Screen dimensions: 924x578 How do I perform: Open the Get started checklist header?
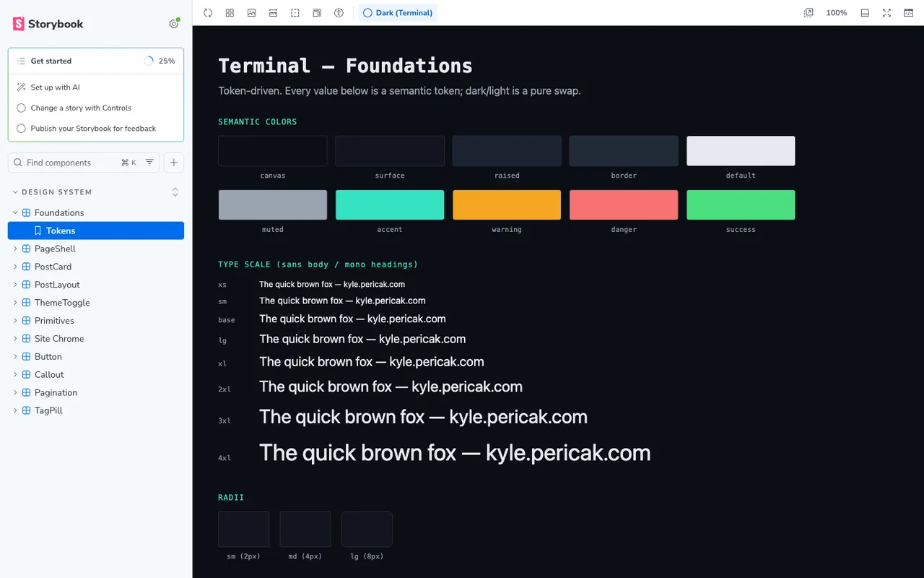pos(96,61)
